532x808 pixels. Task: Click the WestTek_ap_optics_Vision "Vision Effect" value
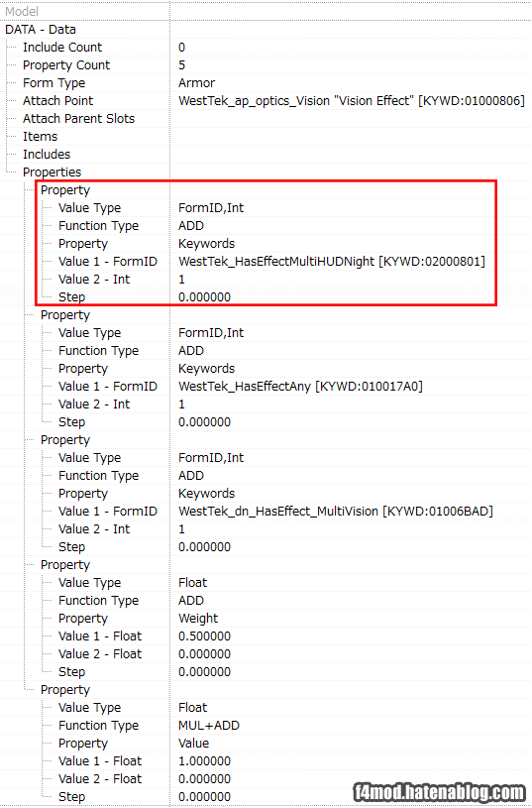click(352, 101)
